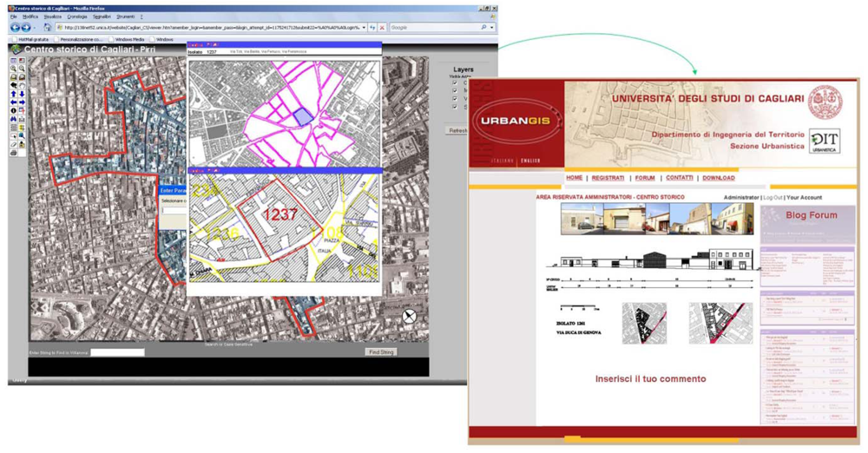Select the Find binoculars tool
Viewport: 868px width, 453px height.
[x=14, y=119]
